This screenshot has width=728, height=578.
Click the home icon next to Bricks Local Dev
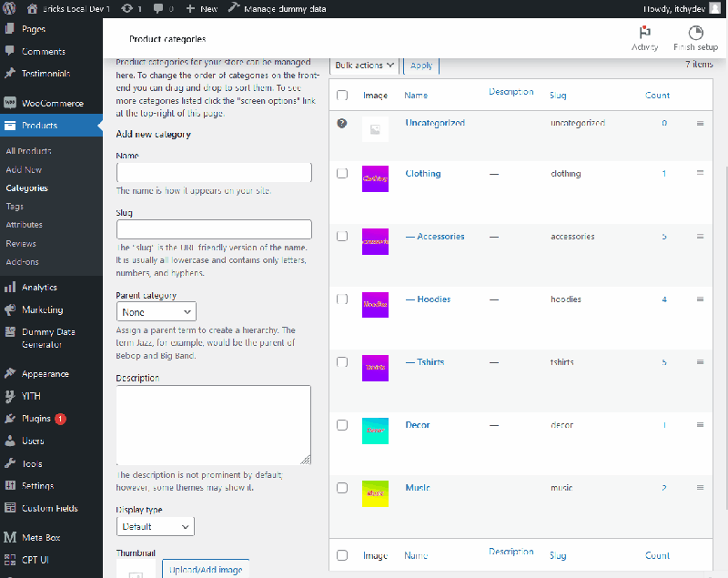tap(32, 8)
